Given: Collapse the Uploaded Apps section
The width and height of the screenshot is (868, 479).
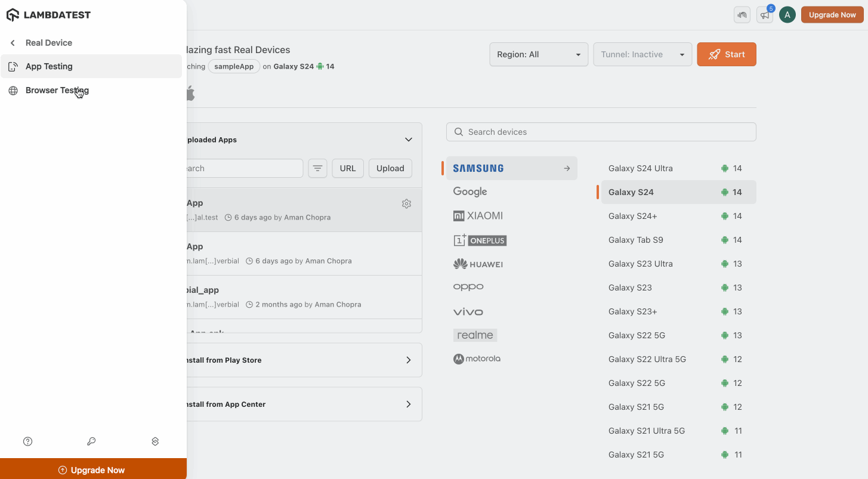Looking at the screenshot, I should click(x=409, y=140).
